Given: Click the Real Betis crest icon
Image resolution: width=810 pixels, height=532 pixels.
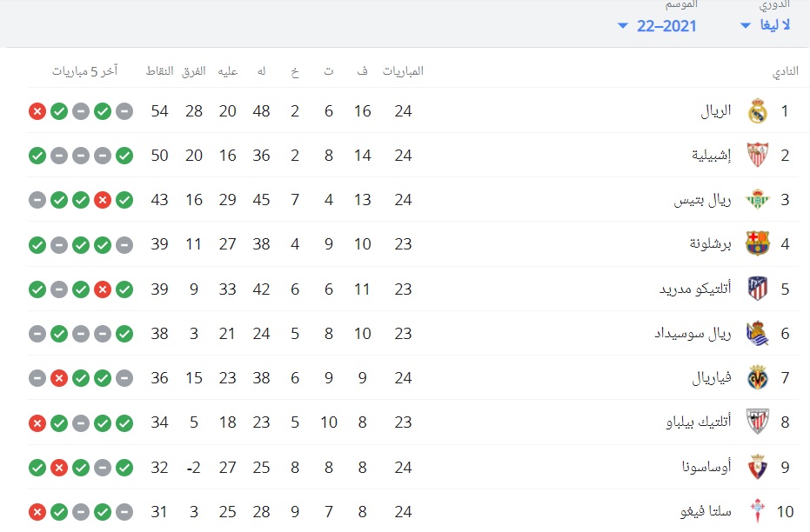Looking at the screenshot, I should click(757, 200).
